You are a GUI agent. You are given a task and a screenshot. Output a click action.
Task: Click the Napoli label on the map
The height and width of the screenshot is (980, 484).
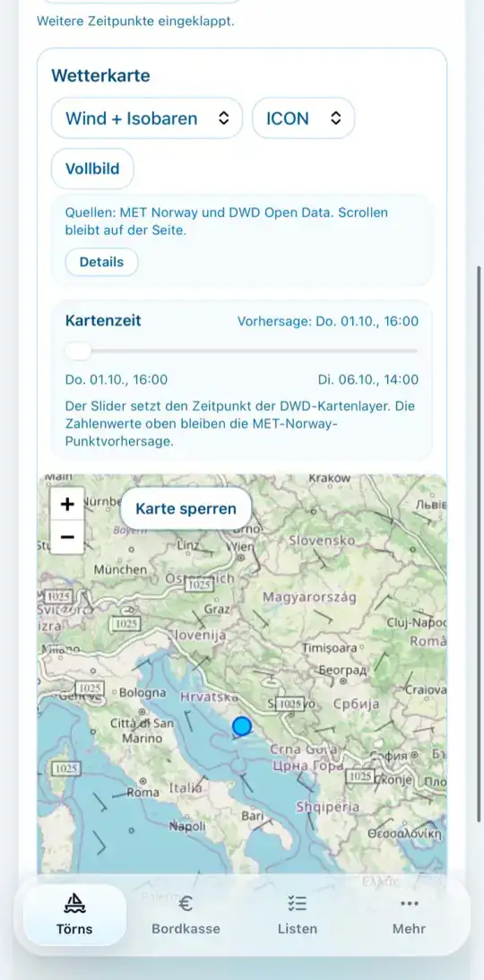pos(187,827)
